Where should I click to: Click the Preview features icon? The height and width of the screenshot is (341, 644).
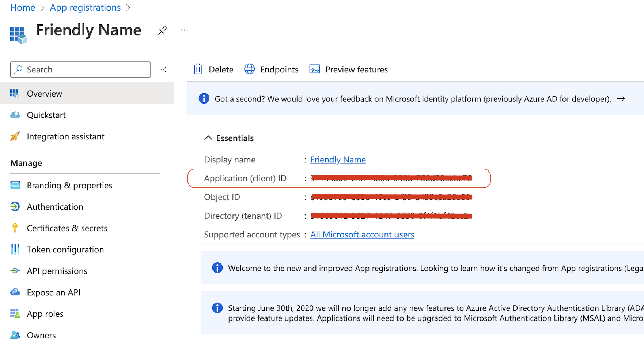point(315,69)
